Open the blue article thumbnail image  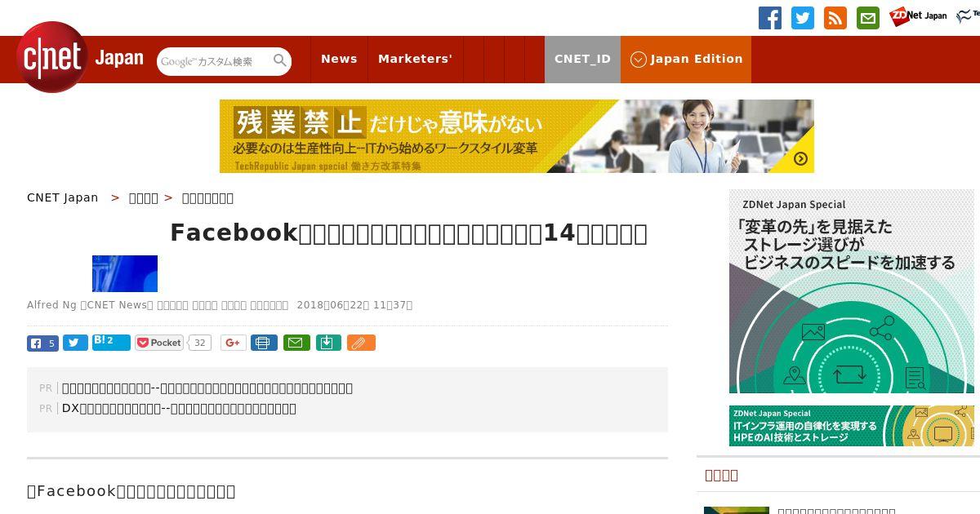pos(125,273)
